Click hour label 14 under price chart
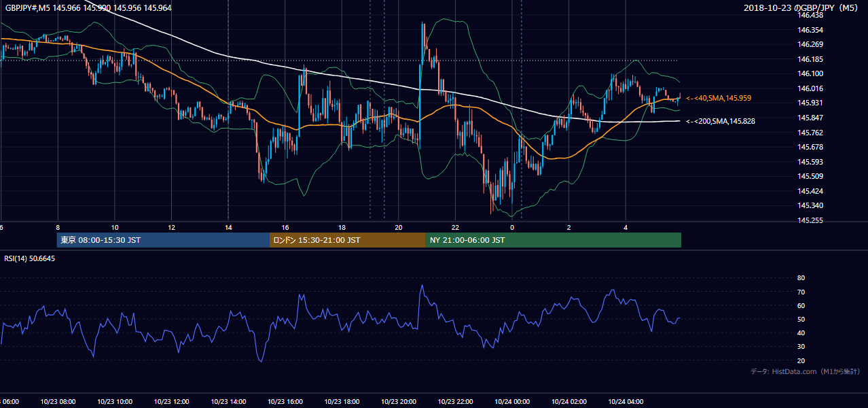868x408 pixels. pyautogui.click(x=228, y=228)
